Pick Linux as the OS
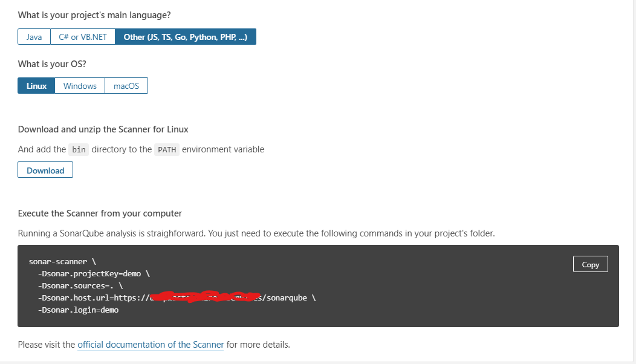 point(36,86)
